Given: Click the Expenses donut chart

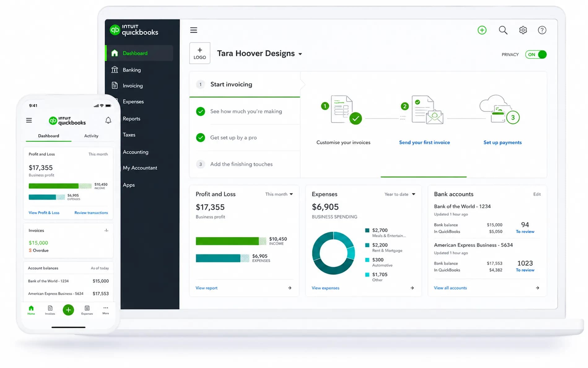Looking at the screenshot, I should click(x=333, y=253).
